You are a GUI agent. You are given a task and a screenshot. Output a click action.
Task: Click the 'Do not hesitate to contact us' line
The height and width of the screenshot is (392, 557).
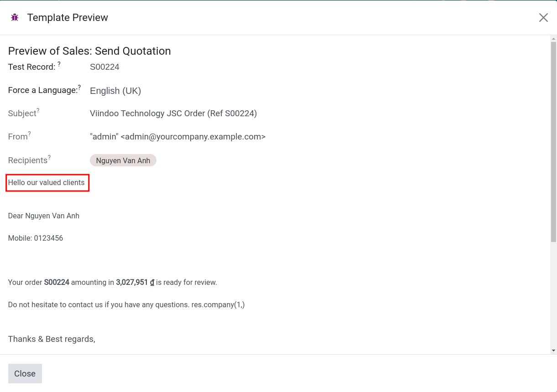click(126, 305)
